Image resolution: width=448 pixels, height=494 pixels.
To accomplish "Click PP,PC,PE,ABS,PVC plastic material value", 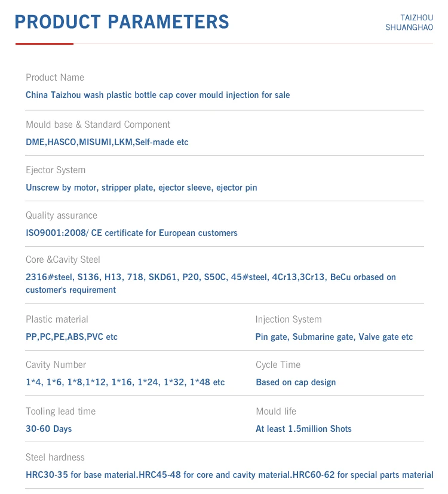I will point(72,337).
